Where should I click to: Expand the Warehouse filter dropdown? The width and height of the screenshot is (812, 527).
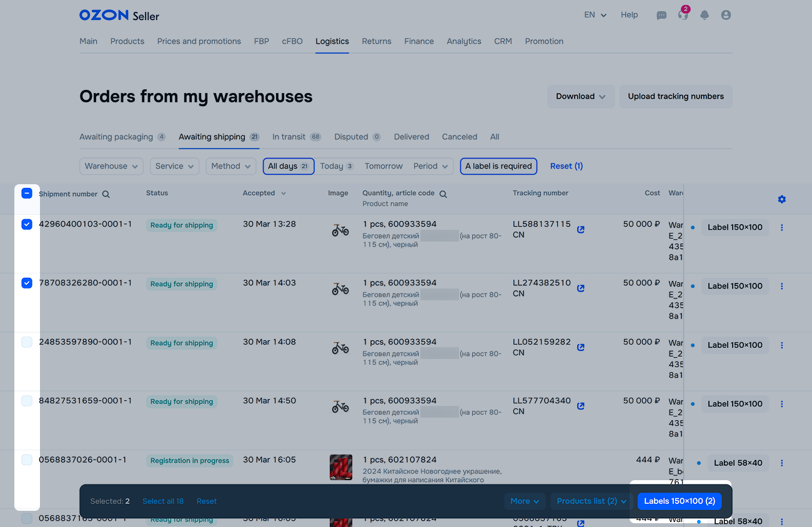pyautogui.click(x=111, y=166)
